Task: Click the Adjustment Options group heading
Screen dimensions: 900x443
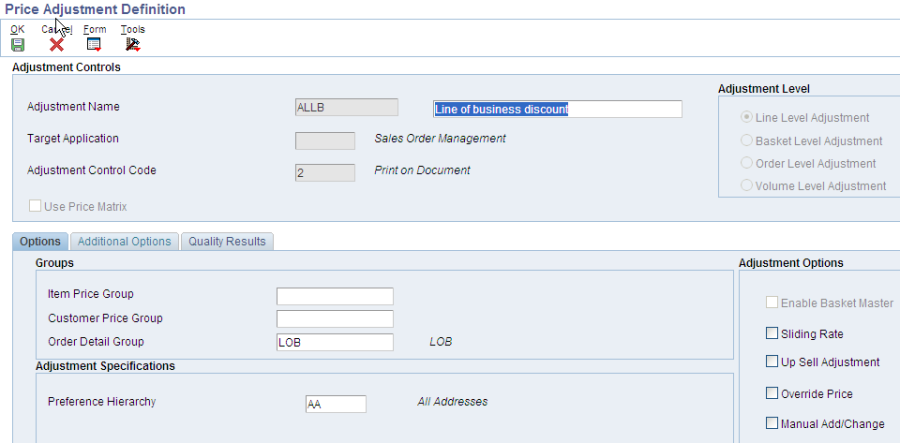Action: [x=791, y=263]
